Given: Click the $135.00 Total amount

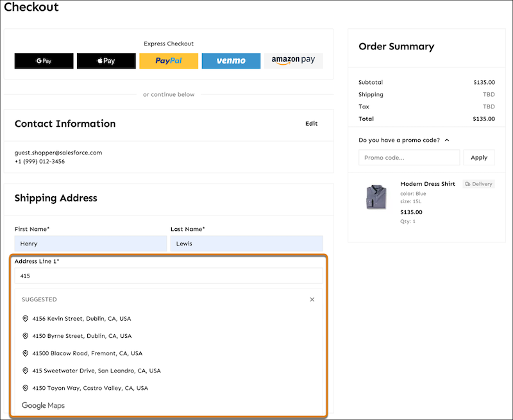Looking at the screenshot, I should point(484,119).
